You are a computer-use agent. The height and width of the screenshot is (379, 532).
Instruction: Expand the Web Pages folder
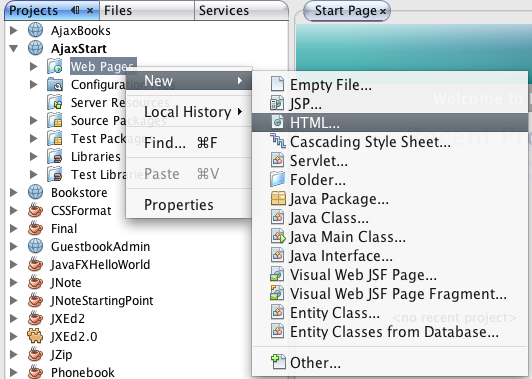[33, 66]
